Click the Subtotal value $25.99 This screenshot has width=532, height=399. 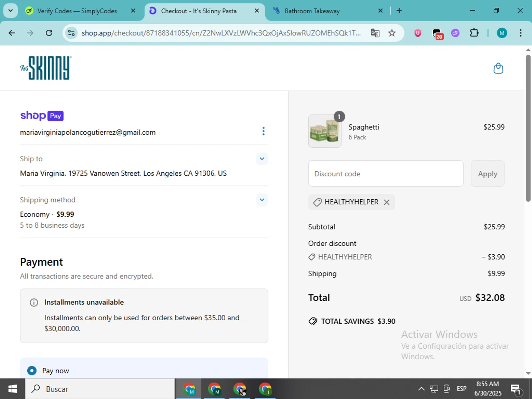494,227
